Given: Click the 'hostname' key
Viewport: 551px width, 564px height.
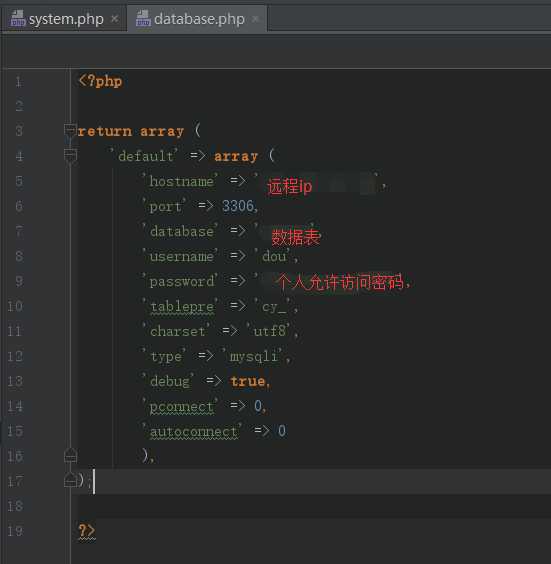Looking at the screenshot, I should click(180, 181).
